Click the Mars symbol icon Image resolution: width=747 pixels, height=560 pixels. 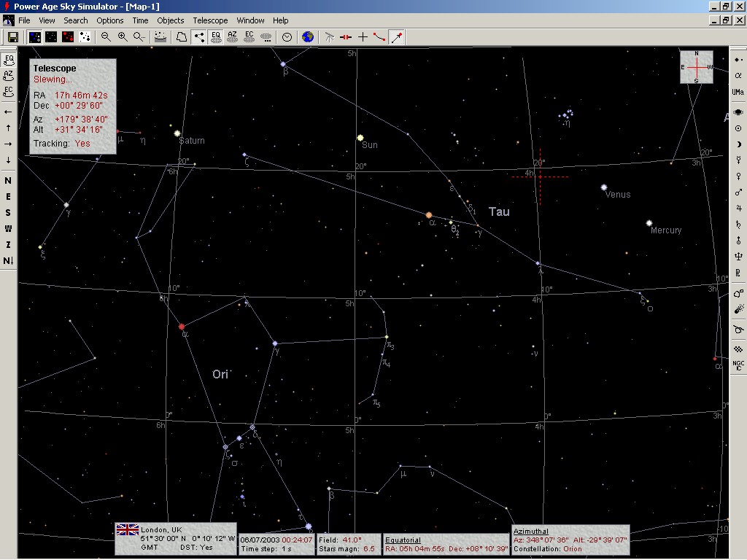tap(738, 192)
